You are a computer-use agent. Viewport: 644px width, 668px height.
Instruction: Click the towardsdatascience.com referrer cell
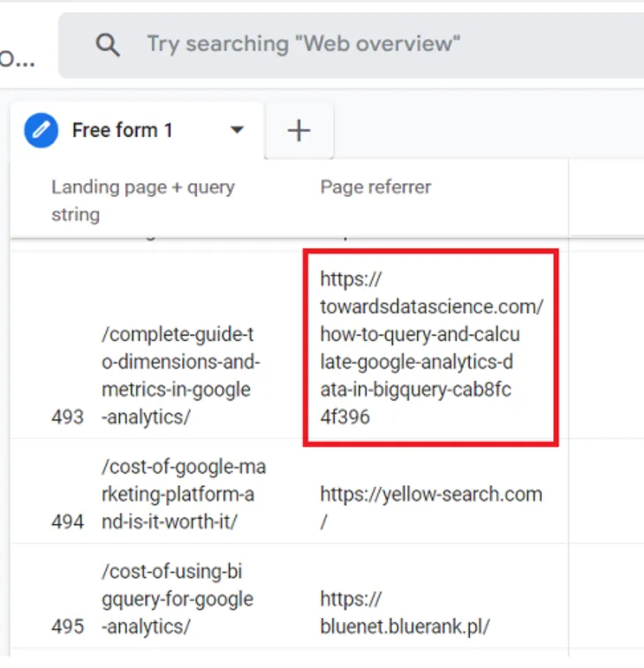point(431,348)
